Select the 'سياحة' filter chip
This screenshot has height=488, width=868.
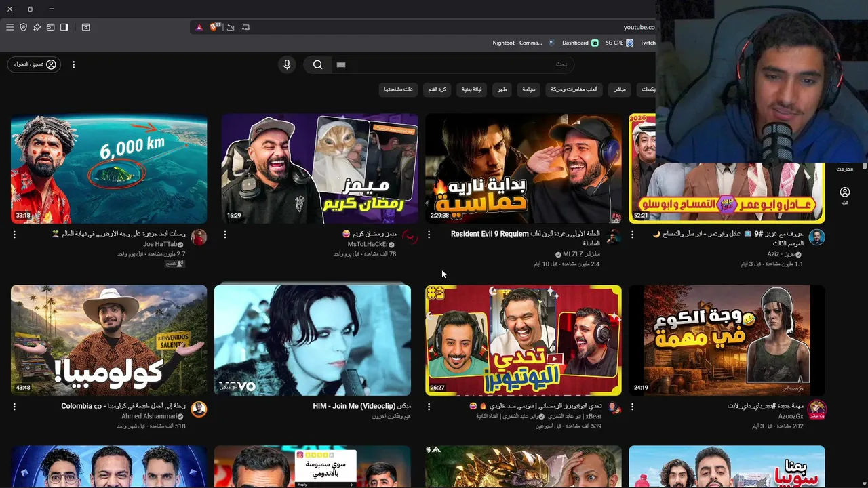529,89
